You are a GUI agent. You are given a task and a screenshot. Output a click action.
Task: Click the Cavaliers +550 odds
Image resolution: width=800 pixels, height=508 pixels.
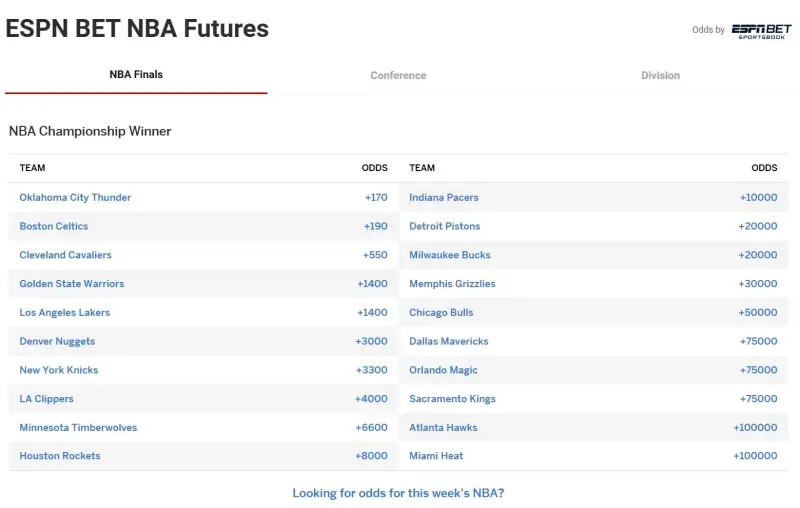(x=375, y=255)
